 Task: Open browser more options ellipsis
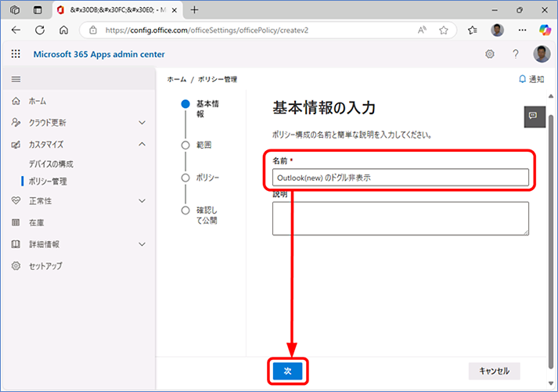coord(522,31)
